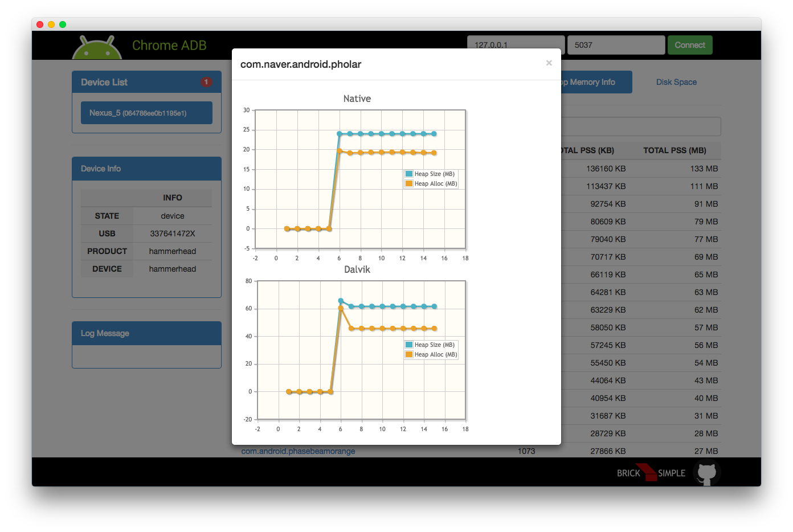
Task: Click the Log Message panel header
Action: click(146, 333)
